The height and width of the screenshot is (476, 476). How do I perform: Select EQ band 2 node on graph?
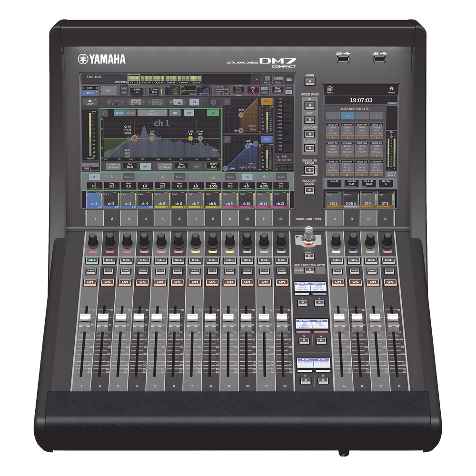[152, 139]
